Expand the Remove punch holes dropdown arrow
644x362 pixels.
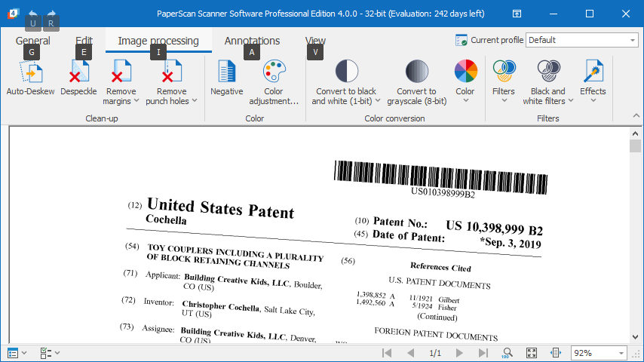pos(195,100)
